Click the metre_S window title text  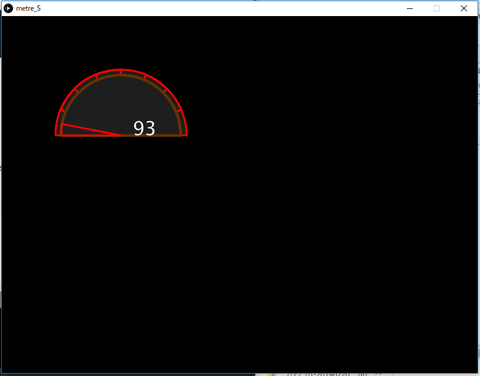28,8
